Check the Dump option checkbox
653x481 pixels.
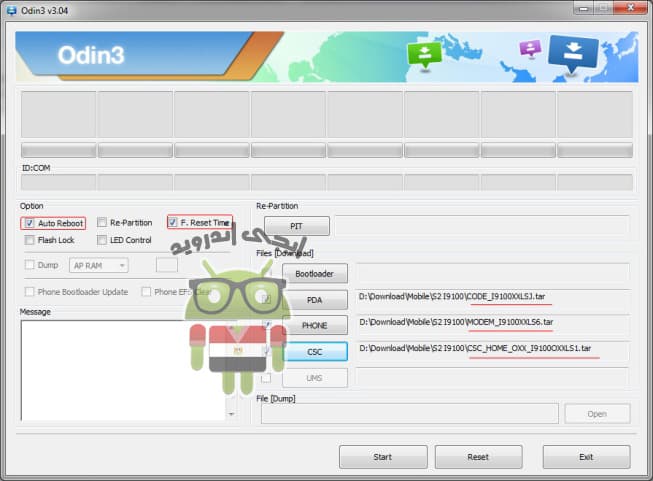[x=29, y=265]
